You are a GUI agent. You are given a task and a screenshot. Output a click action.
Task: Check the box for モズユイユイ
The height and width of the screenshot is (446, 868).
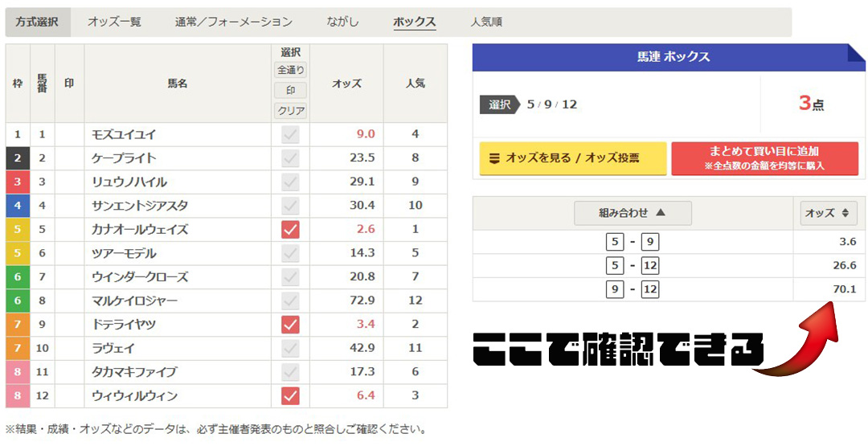click(x=290, y=135)
